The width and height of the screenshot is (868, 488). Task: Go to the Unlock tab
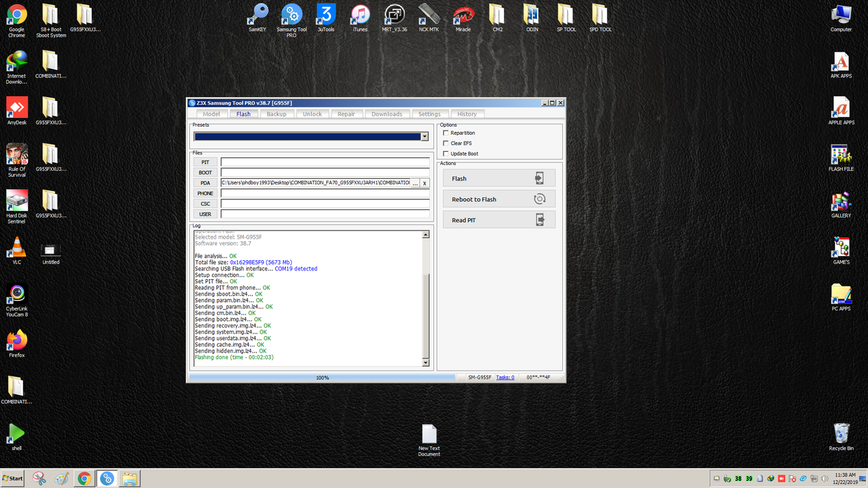pos(313,114)
